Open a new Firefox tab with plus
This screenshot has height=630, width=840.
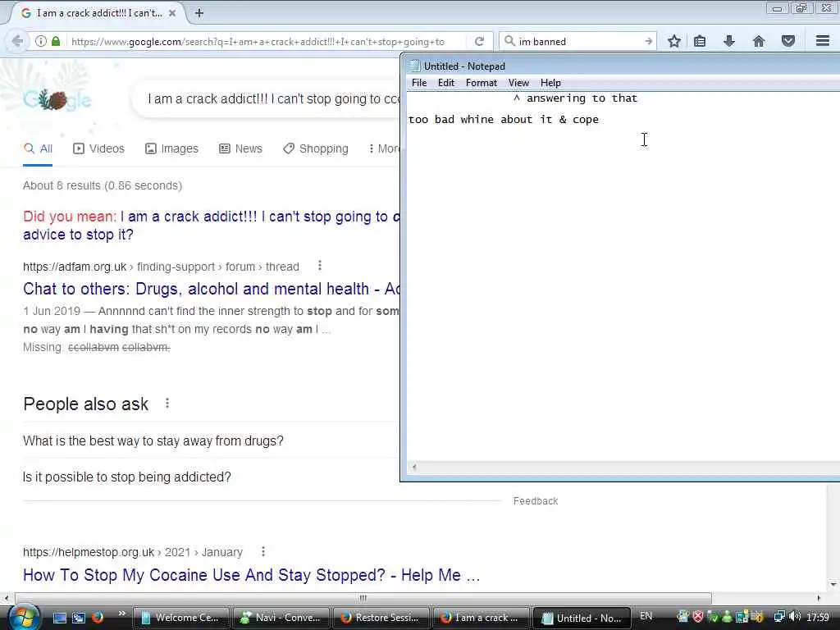[199, 13]
